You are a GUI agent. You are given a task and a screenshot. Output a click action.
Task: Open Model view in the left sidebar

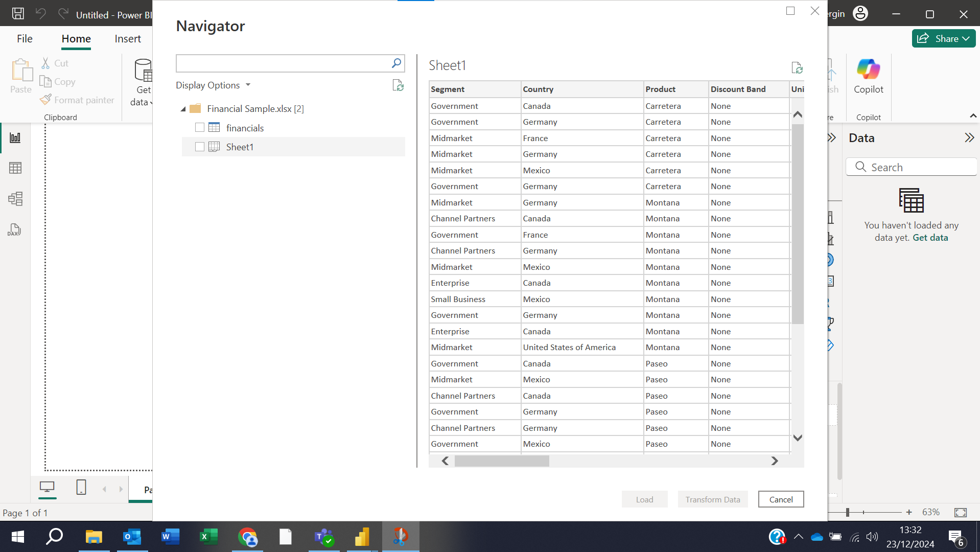pos(15,198)
